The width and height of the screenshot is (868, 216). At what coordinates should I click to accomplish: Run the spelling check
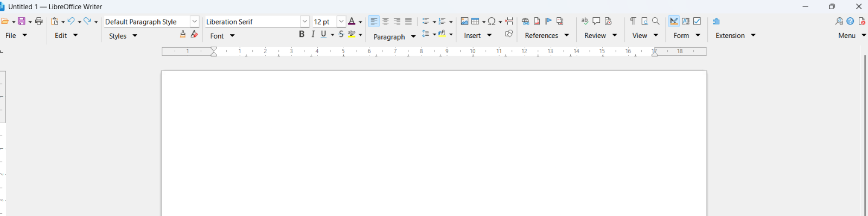[585, 22]
